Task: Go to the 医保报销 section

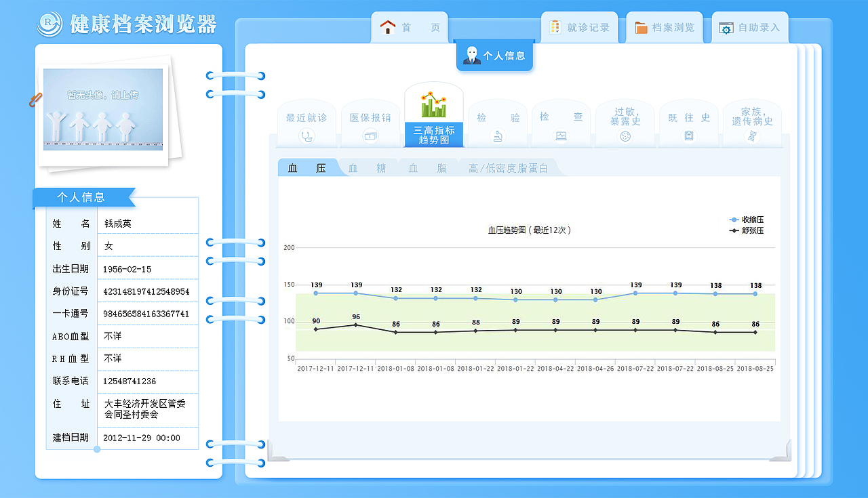Action: click(370, 119)
